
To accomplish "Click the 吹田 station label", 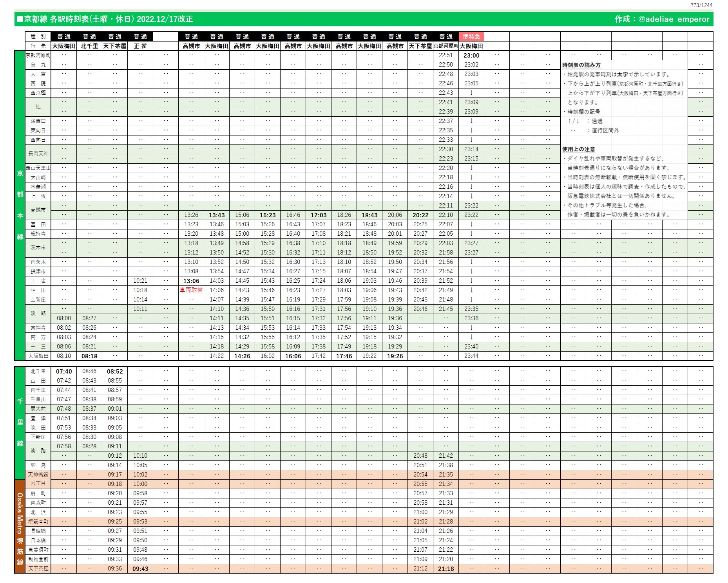I will click(x=38, y=428).
